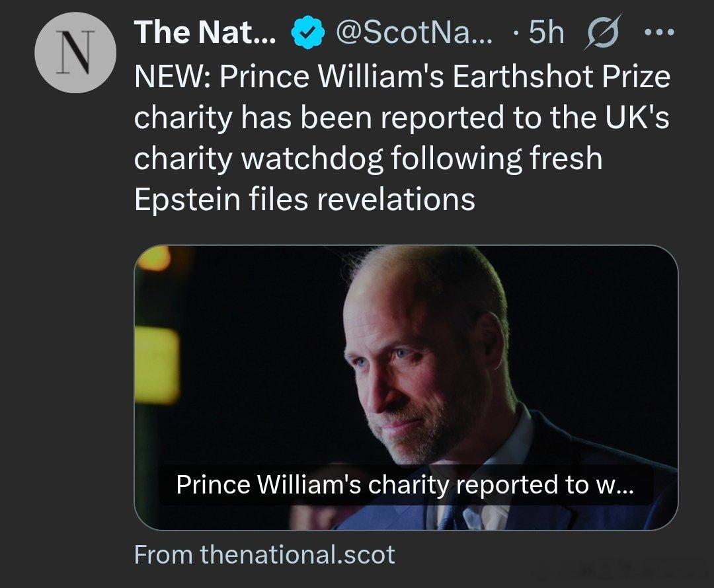Click the blue verified badge
The height and width of the screenshot is (588, 714).
(x=307, y=33)
